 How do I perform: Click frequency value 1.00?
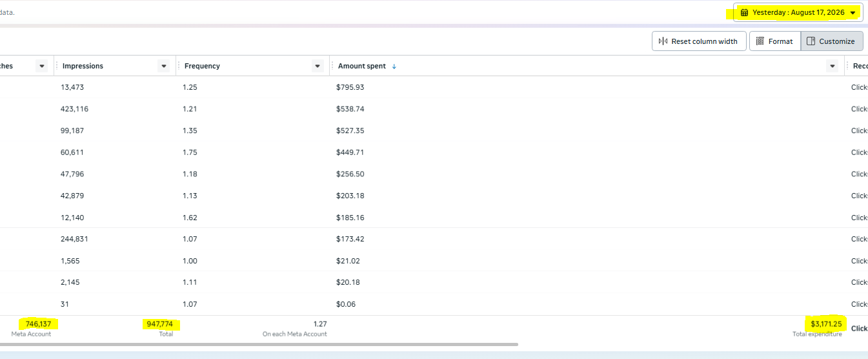point(190,261)
